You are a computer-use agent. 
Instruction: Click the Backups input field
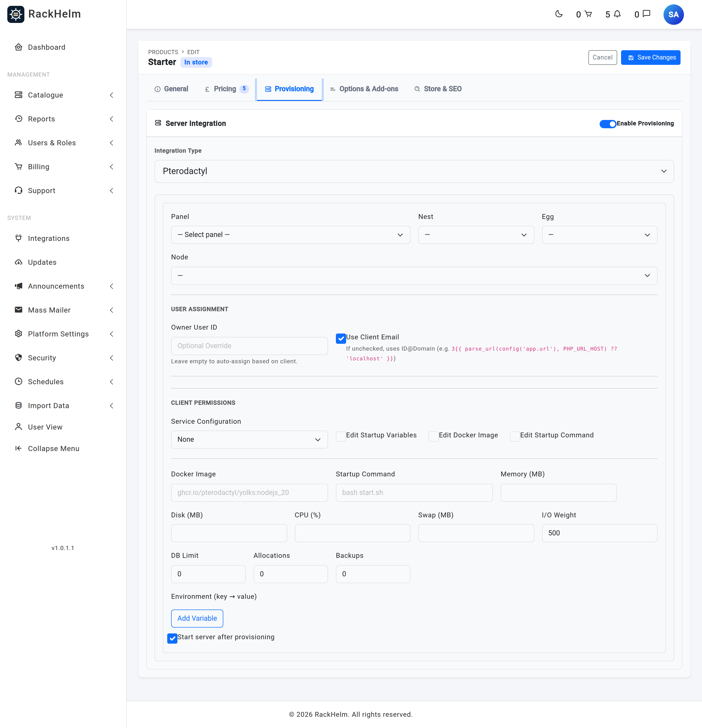click(372, 574)
